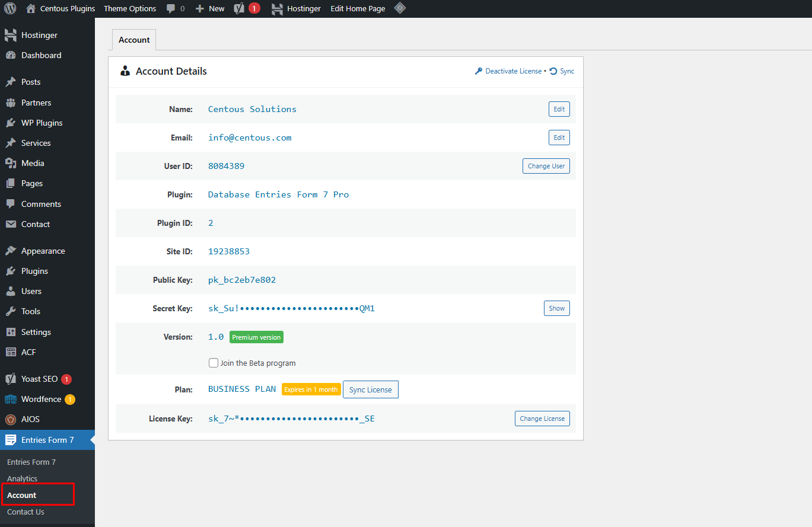Expand the Centous Plugins site menu
812x527 pixels.
tap(60, 9)
